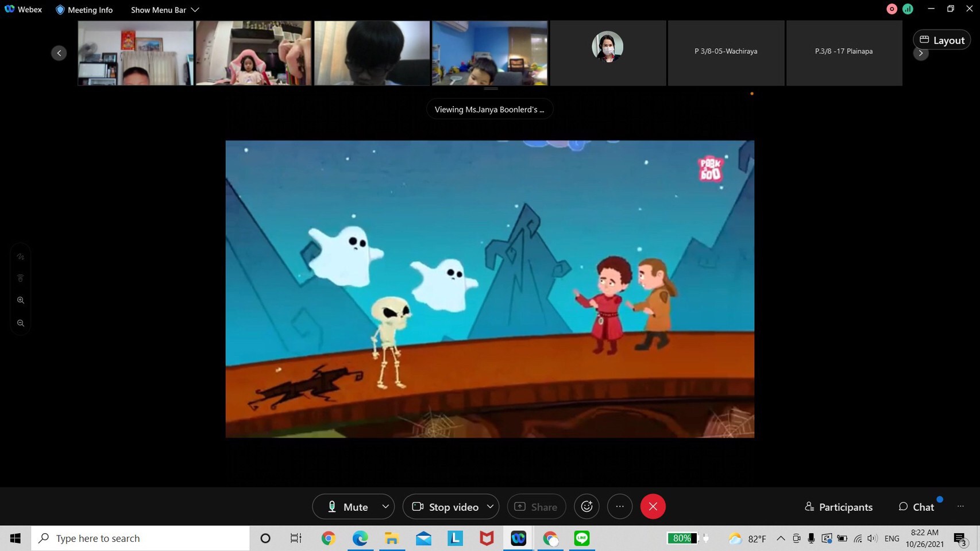Click the recording indicator icon
The width and height of the screenshot is (980, 551).
click(892, 9)
